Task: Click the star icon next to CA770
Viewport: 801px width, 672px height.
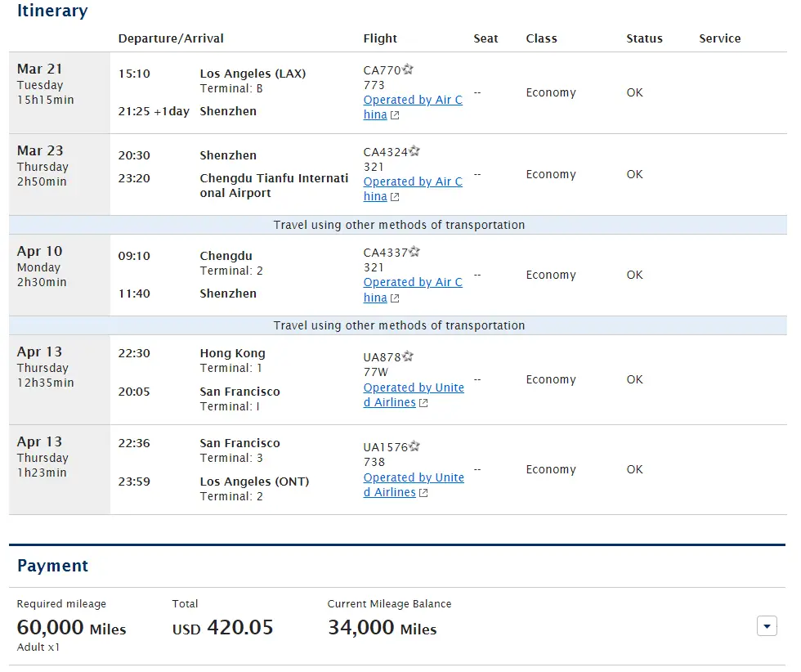Action: coord(407,69)
